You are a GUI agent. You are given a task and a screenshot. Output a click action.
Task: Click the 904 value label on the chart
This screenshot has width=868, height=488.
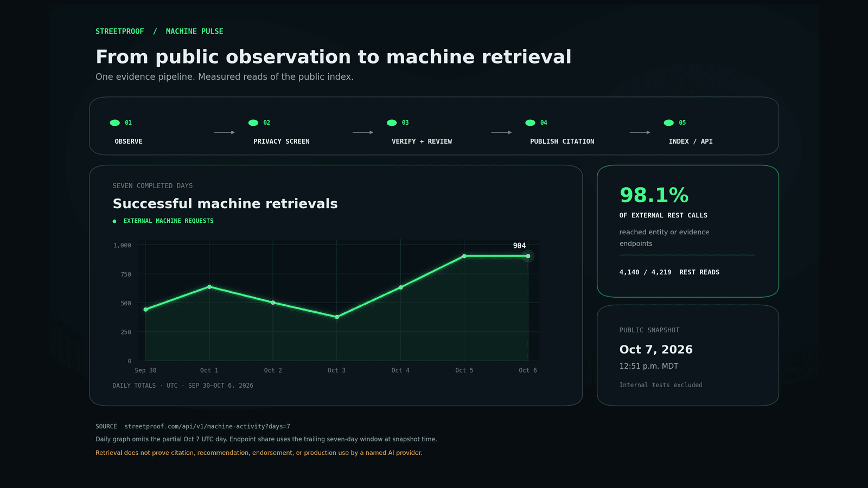tap(519, 246)
